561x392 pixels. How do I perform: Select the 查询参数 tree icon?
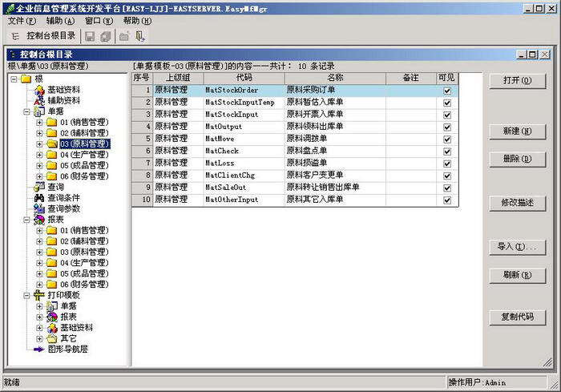point(38,208)
